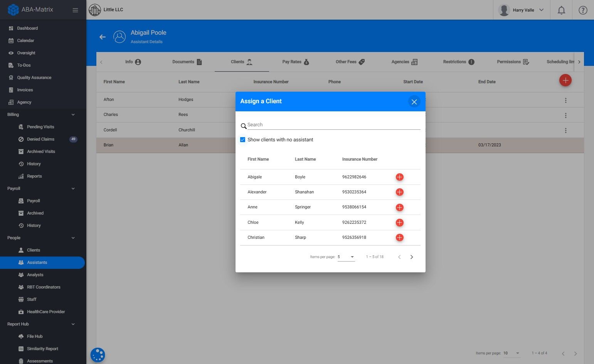Assign Chloe Kelly using red plus icon
This screenshot has width=594, height=364.
pos(399,222)
